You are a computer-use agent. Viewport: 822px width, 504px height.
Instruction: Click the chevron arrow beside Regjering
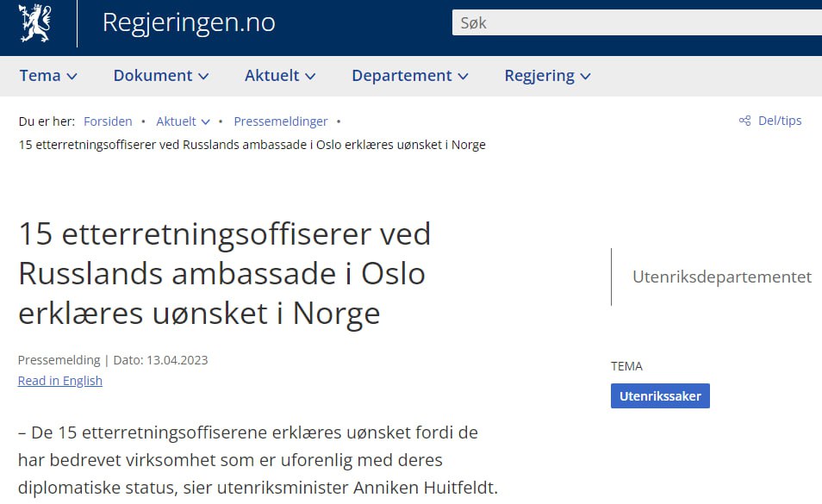(x=585, y=77)
